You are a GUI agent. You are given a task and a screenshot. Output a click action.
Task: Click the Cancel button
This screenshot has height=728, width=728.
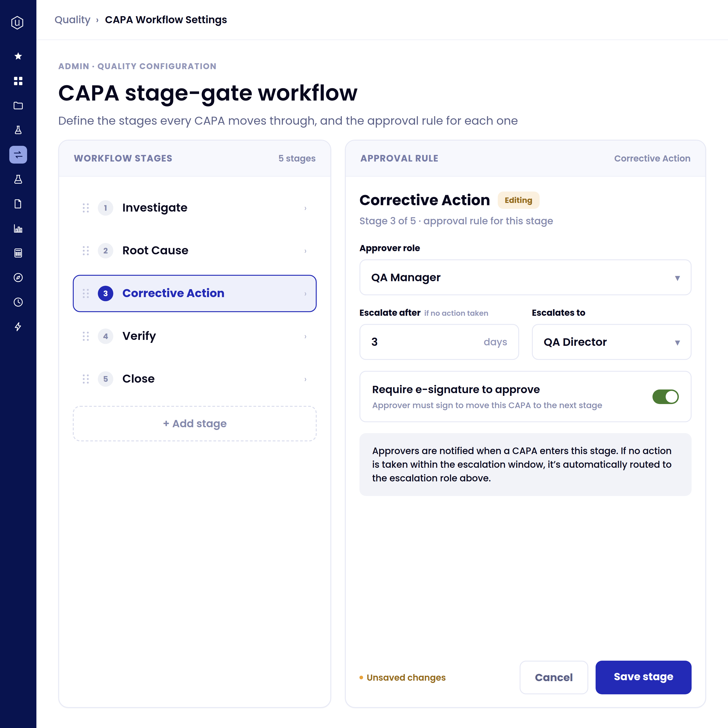(x=554, y=677)
